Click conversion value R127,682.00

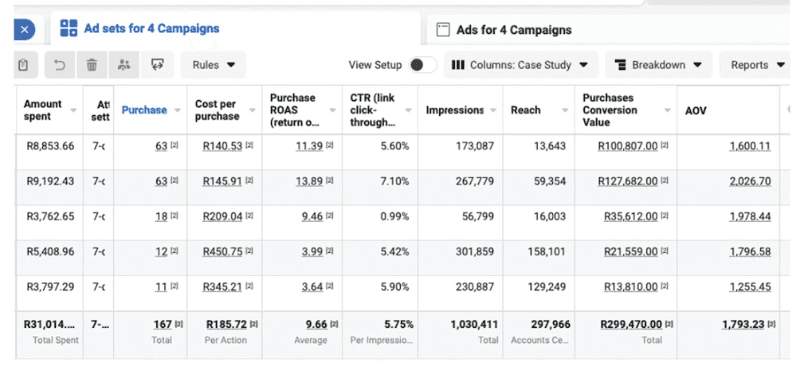[x=627, y=181]
